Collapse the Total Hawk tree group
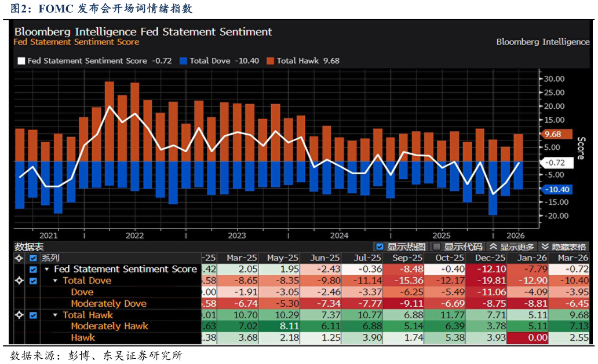The height and width of the screenshot is (364, 598). (x=56, y=315)
